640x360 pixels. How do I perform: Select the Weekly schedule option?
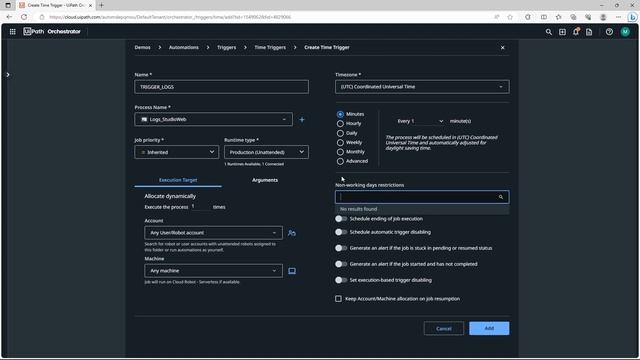(x=340, y=142)
